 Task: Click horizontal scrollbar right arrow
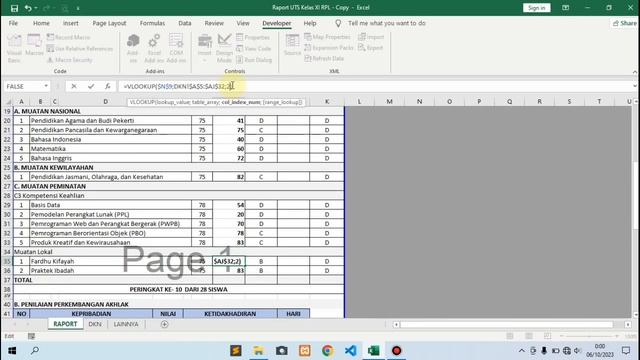pyautogui.click(x=628, y=324)
